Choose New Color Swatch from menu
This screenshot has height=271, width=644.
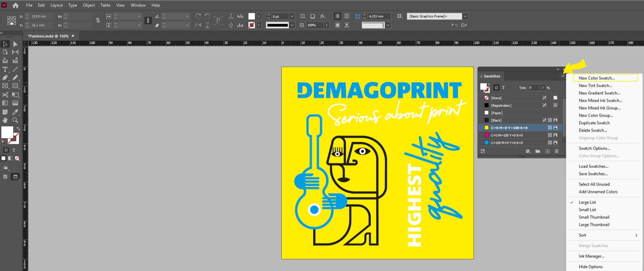click(597, 78)
